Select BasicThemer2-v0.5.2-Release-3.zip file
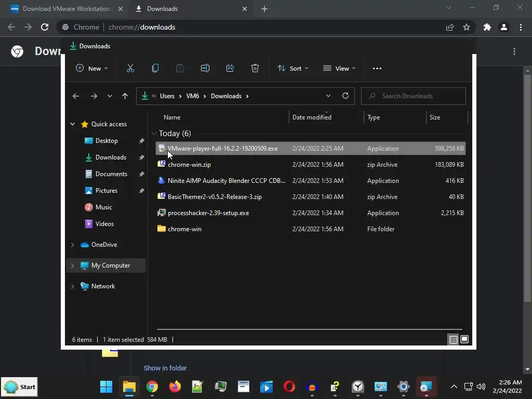Screen dimensions: 532x399 tap(311, 197)
